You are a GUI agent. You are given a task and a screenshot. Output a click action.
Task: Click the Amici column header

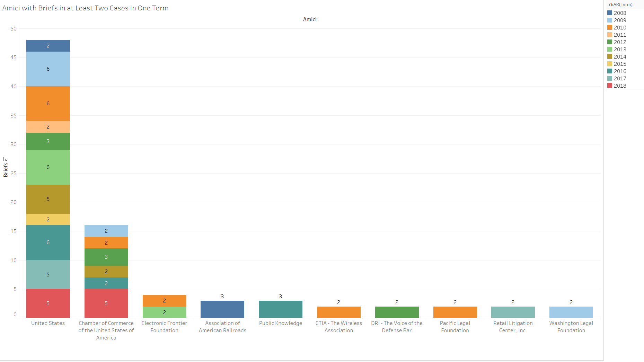(x=310, y=19)
